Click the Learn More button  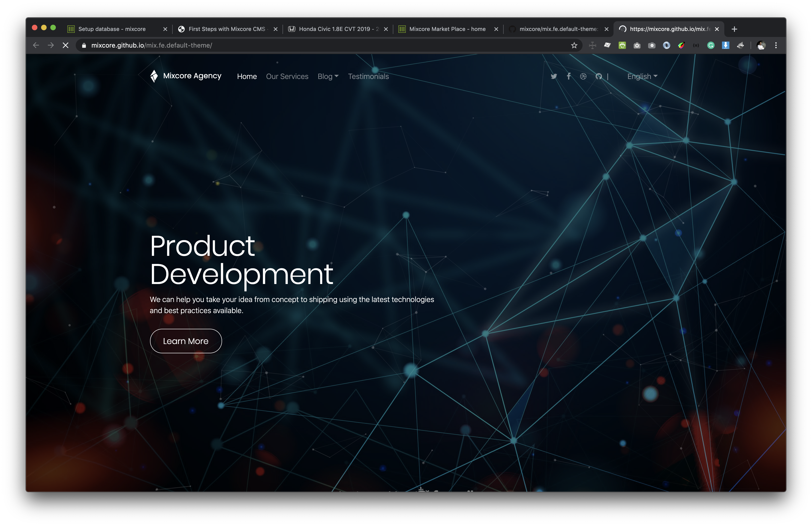tap(186, 341)
